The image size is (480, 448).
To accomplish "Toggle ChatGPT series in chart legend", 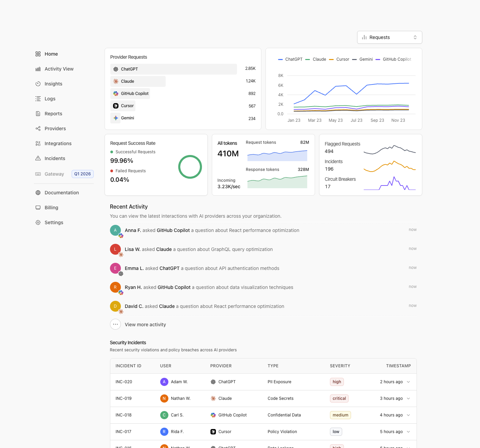I will (290, 59).
